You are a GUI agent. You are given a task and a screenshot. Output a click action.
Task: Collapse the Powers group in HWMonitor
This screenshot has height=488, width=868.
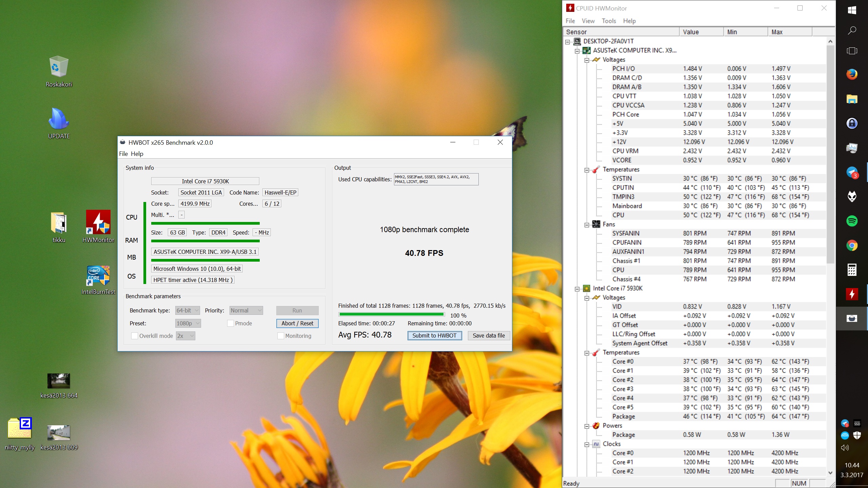coord(587,426)
